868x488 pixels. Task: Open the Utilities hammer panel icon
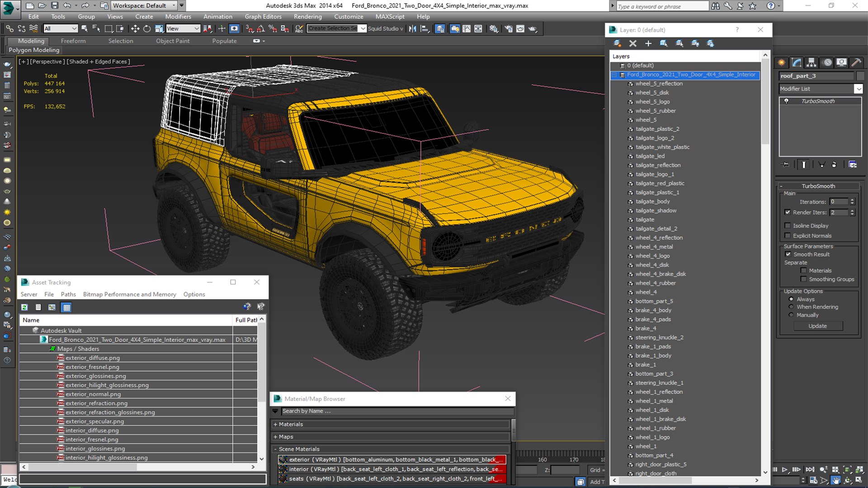pos(856,62)
